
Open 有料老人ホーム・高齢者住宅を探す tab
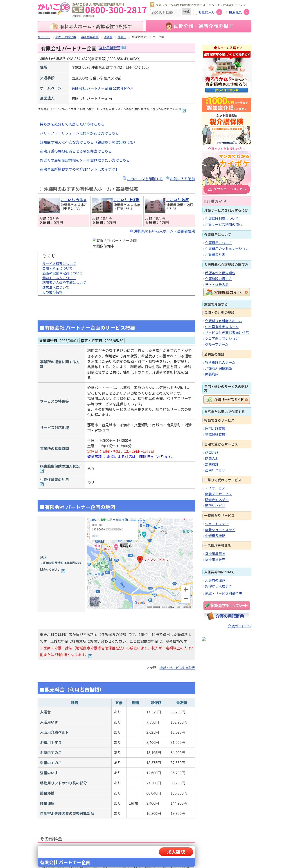(x=90, y=26)
